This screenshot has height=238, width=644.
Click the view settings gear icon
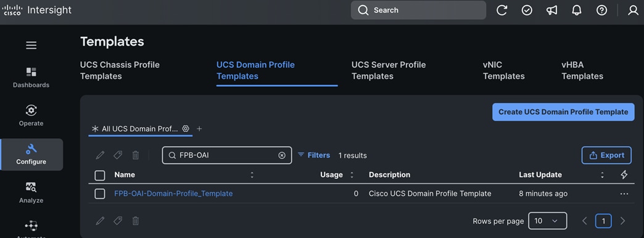point(186,128)
